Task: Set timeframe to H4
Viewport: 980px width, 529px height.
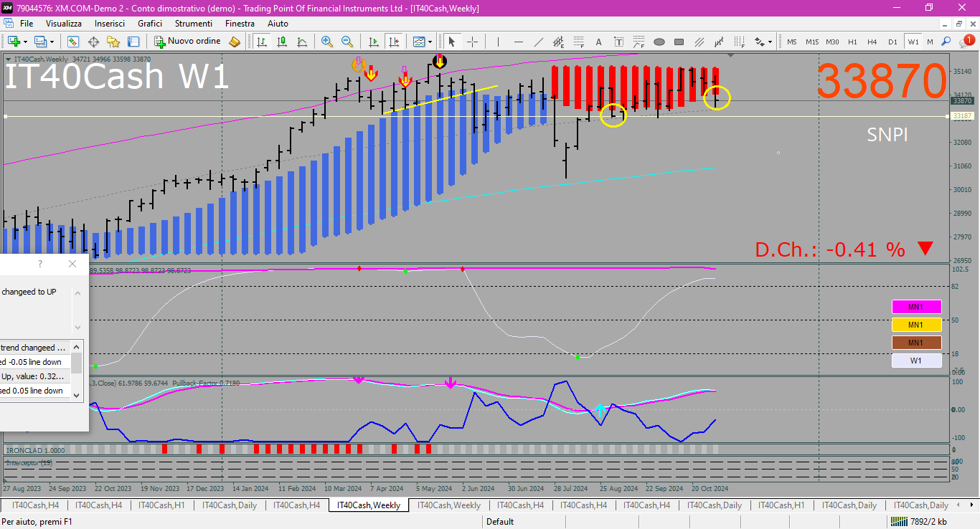Action: 872,42
